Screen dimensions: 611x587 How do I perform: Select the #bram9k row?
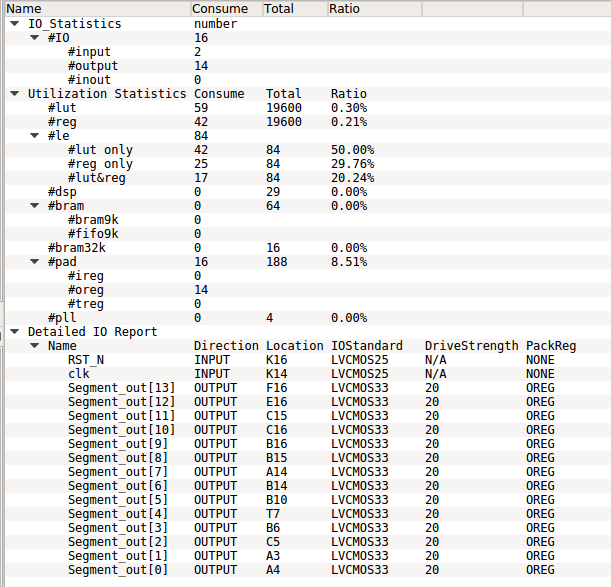click(308, 220)
